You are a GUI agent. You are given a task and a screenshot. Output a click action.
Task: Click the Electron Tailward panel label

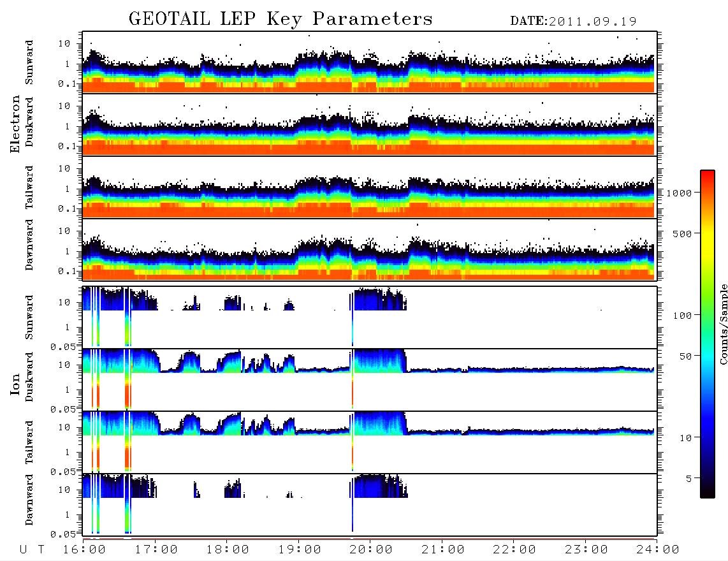point(29,187)
